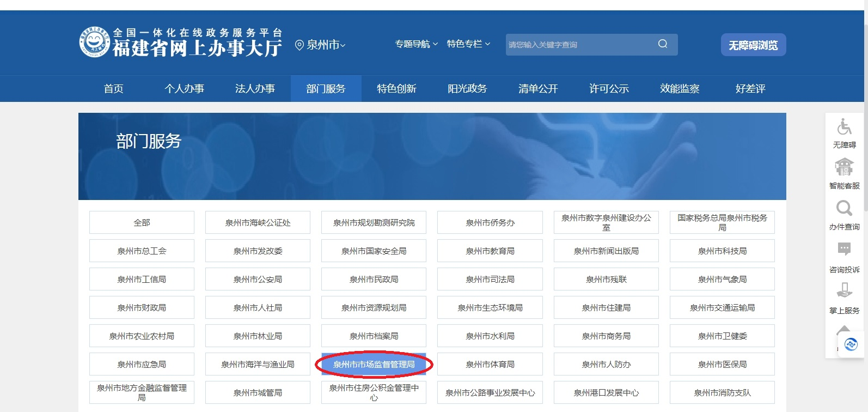The height and width of the screenshot is (412, 868).
Task: Open the 个人办事 nav tab
Action: tap(185, 88)
